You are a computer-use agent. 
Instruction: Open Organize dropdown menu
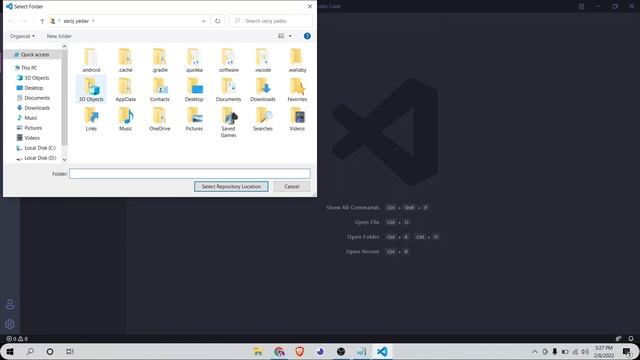pyautogui.click(x=22, y=36)
